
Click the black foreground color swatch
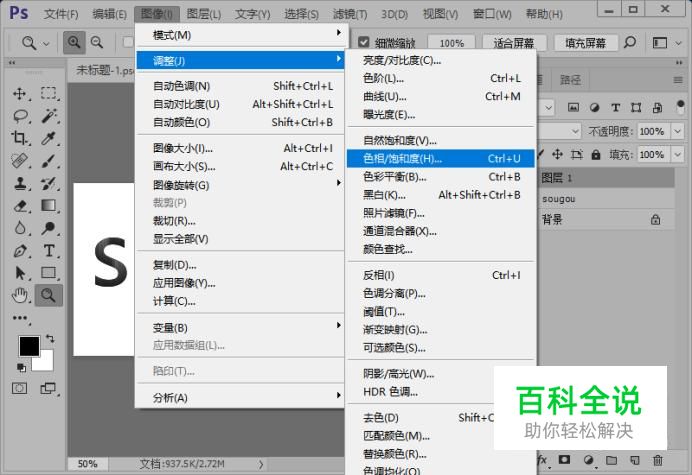pyautogui.click(x=29, y=346)
